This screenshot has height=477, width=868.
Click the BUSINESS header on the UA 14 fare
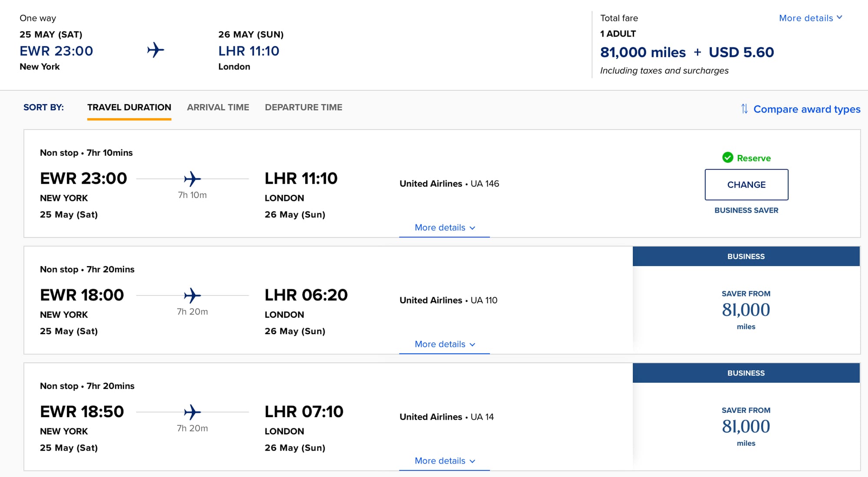point(746,373)
